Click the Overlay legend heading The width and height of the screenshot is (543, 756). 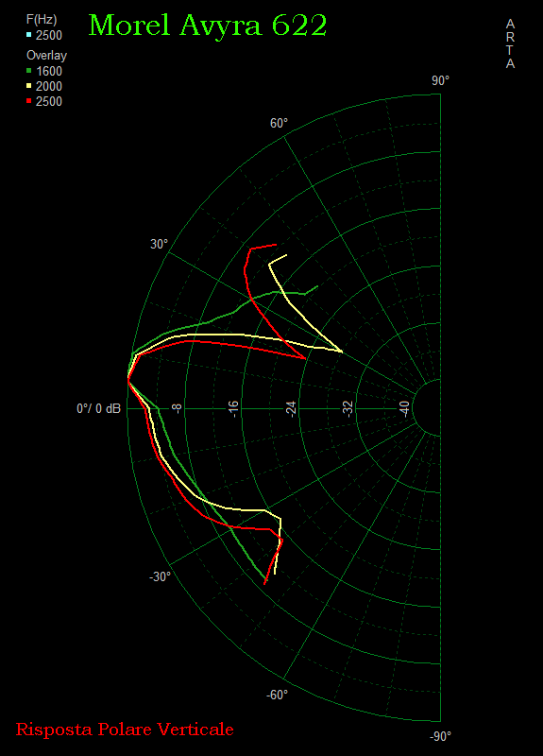[46, 56]
